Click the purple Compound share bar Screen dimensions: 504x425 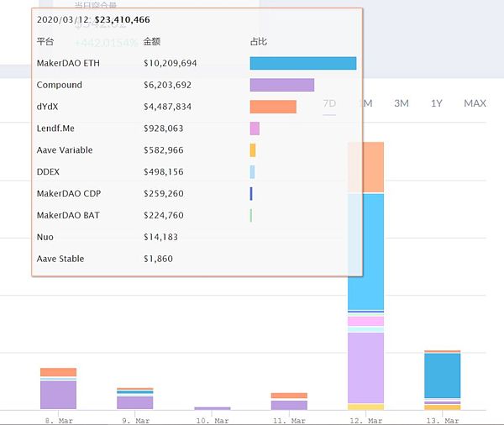coord(282,85)
